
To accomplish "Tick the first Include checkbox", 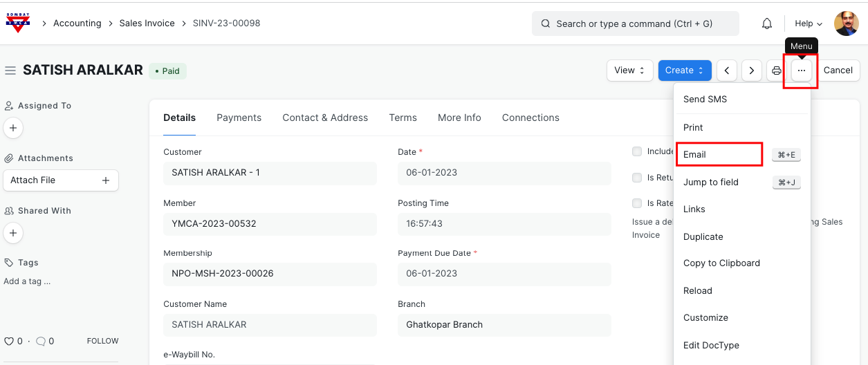I will pos(637,151).
